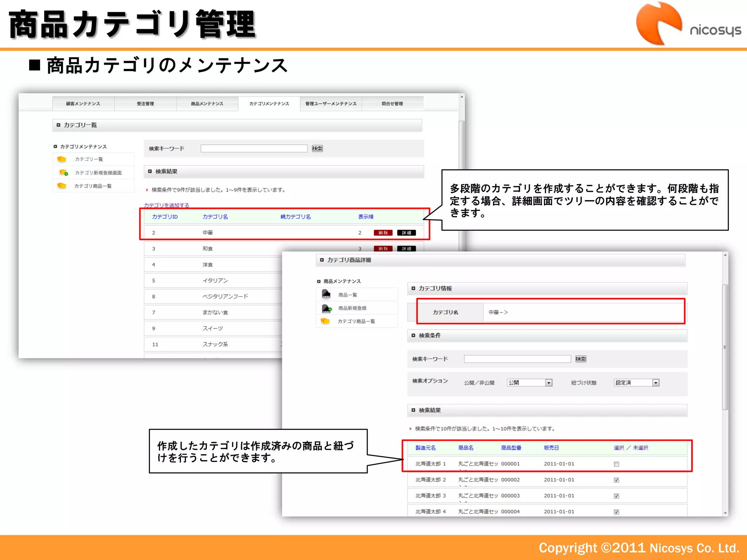
Task: Open カテゴリ一覧 sidebar link
Action: (89, 159)
